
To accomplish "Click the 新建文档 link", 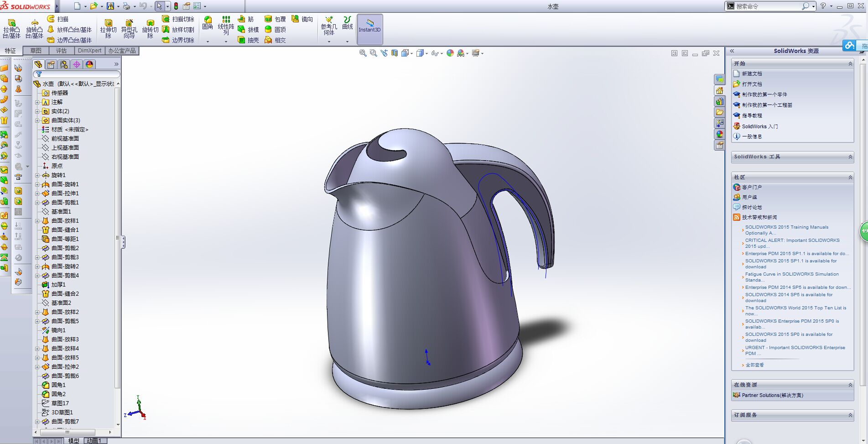I will tap(752, 73).
